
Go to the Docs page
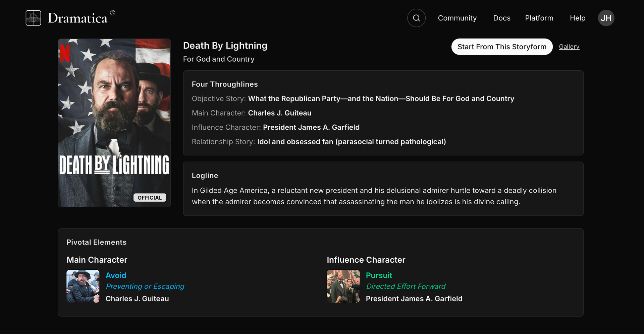tap(501, 18)
